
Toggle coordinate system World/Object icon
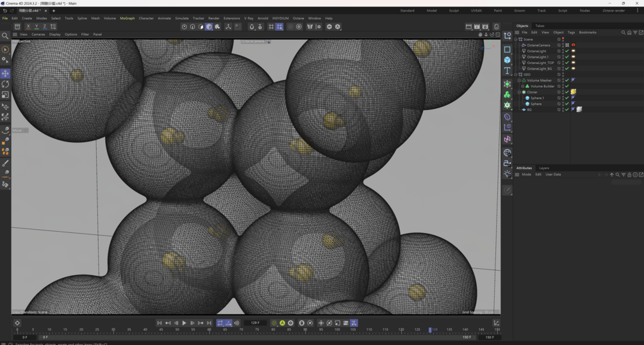[53, 27]
